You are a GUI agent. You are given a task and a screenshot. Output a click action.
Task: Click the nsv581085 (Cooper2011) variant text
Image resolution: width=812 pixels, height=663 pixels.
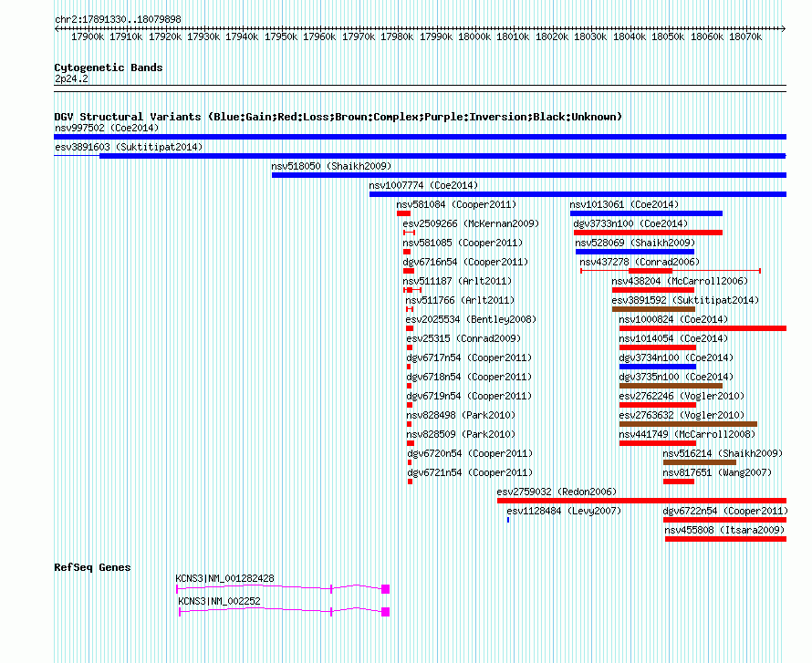tap(463, 243)
